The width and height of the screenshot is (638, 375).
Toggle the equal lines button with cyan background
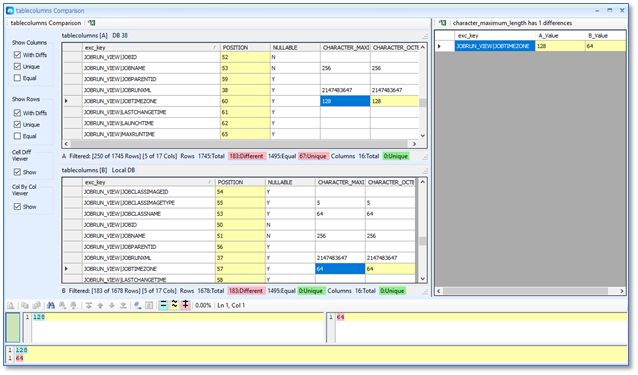[163, 305]
